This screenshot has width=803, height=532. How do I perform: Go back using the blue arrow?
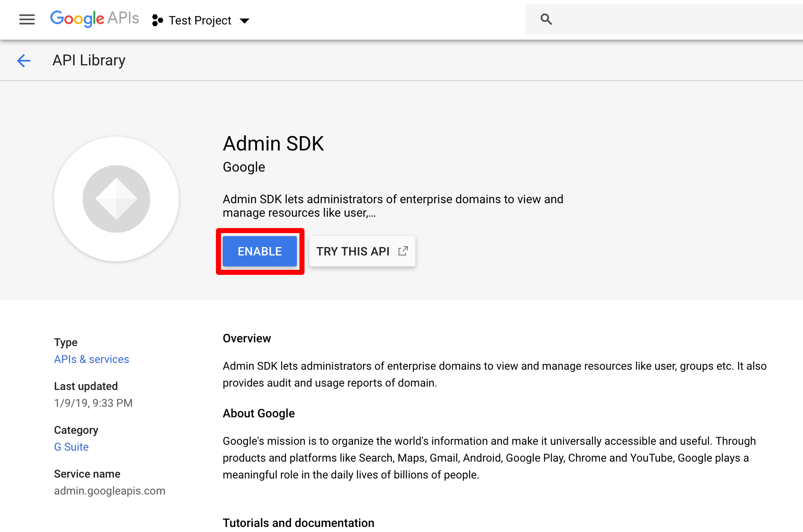(x=24, y=61)
